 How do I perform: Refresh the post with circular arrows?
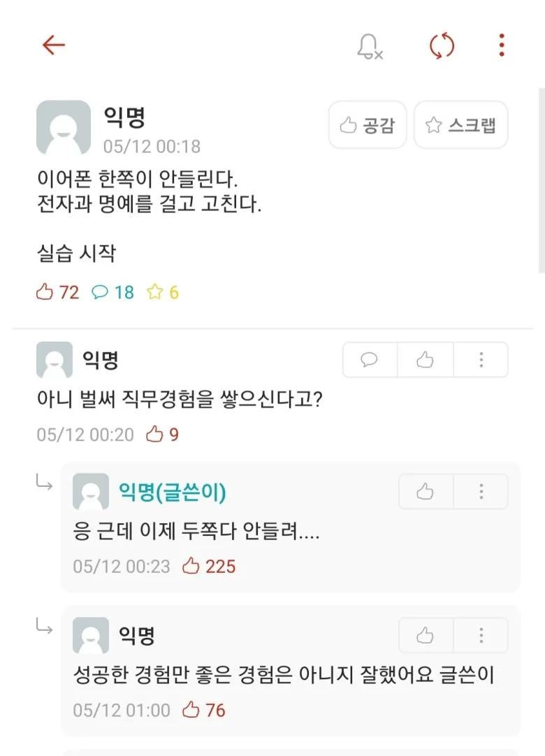(x=442, y=46)
